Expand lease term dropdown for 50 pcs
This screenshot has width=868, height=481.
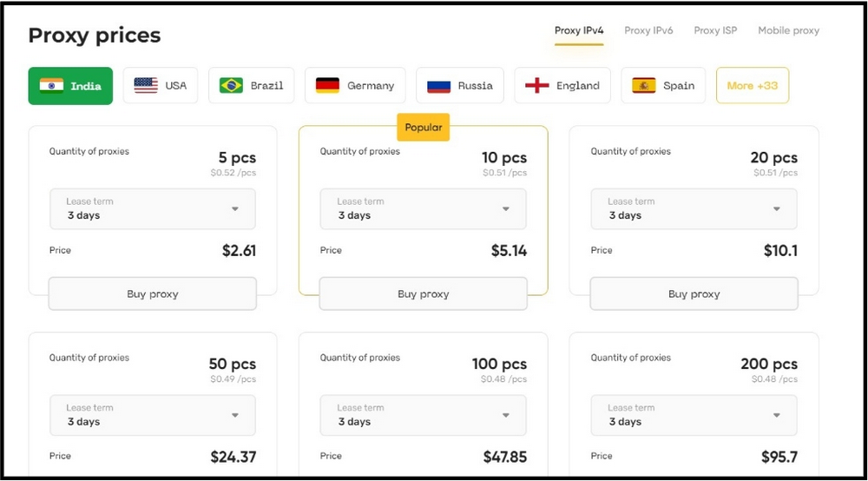[x=153, y=415]
